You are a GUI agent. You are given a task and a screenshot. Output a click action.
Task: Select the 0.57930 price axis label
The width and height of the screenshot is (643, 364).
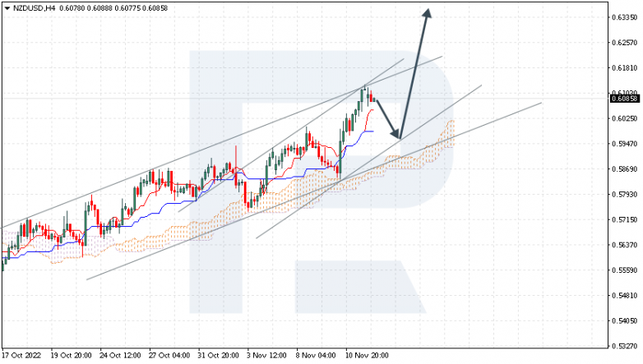625,194
